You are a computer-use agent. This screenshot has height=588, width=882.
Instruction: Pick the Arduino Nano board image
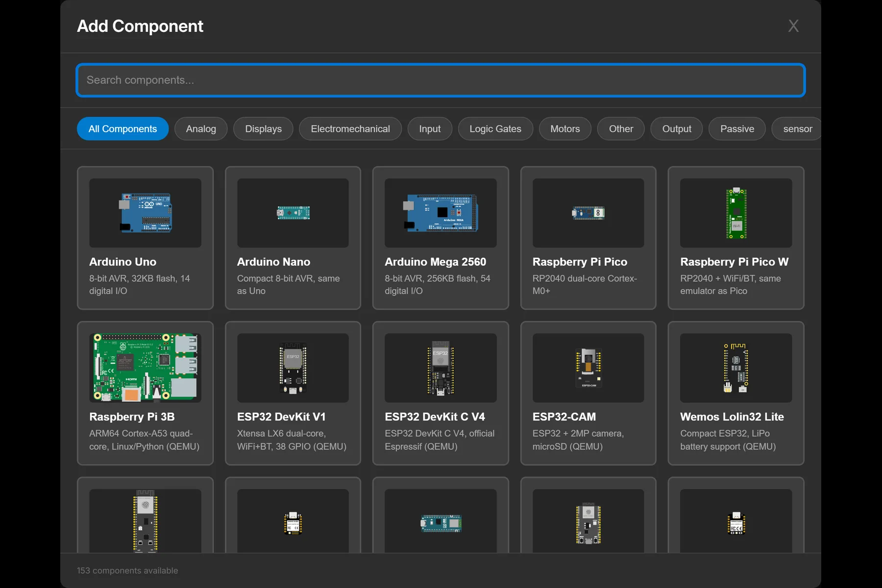tap(293, 213)
